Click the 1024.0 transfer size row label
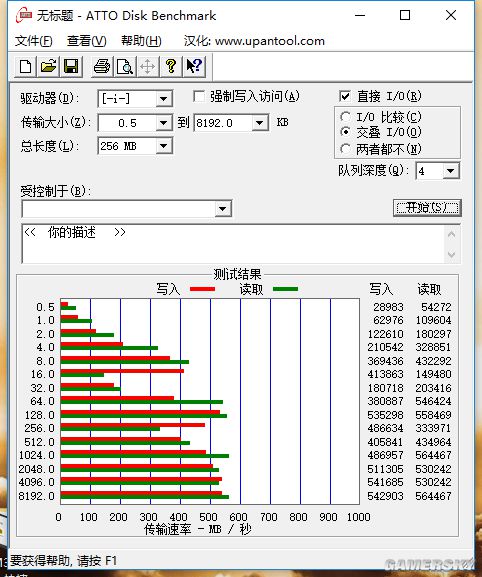 [36, 455]
